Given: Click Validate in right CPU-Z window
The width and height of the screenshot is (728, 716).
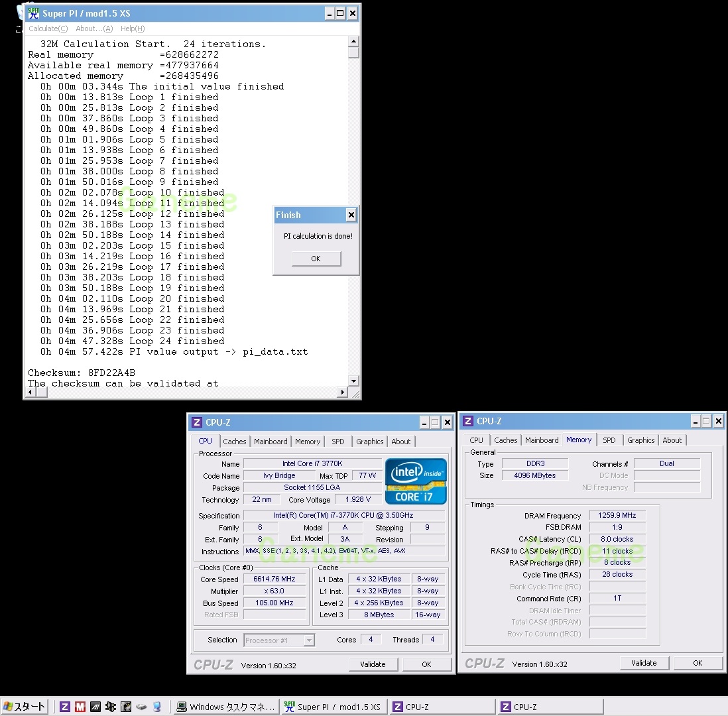Looking at the screenshot, I should (644, 663).
